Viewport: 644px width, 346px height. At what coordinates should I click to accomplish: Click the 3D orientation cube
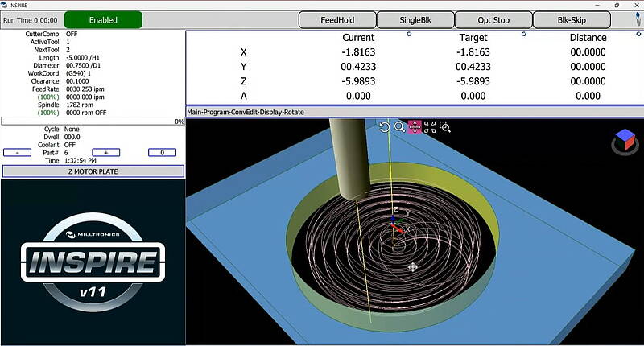point(625,141)
